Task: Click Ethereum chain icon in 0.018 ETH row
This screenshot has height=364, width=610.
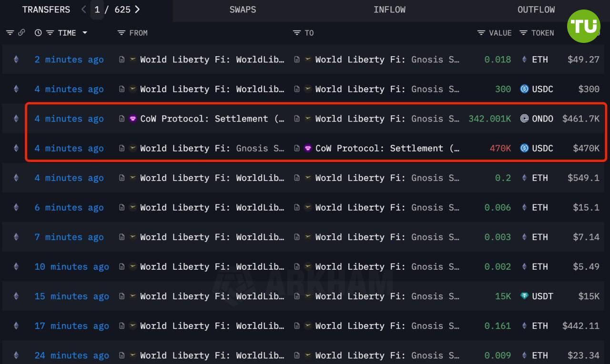Action: [x=16, y=60]
